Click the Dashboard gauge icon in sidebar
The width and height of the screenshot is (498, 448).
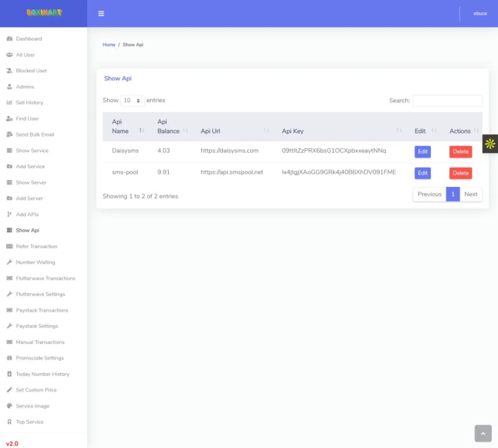(x=10, y=39)
